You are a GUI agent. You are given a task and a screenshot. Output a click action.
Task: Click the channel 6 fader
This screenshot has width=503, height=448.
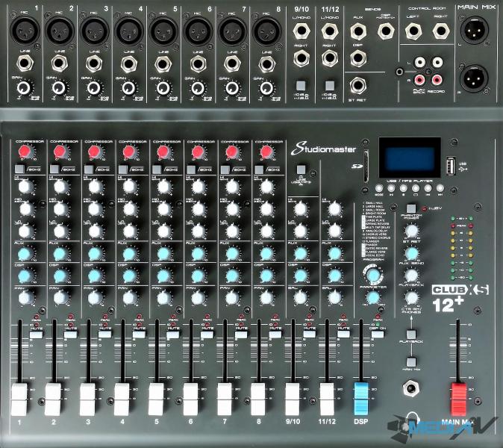[191, 399]
